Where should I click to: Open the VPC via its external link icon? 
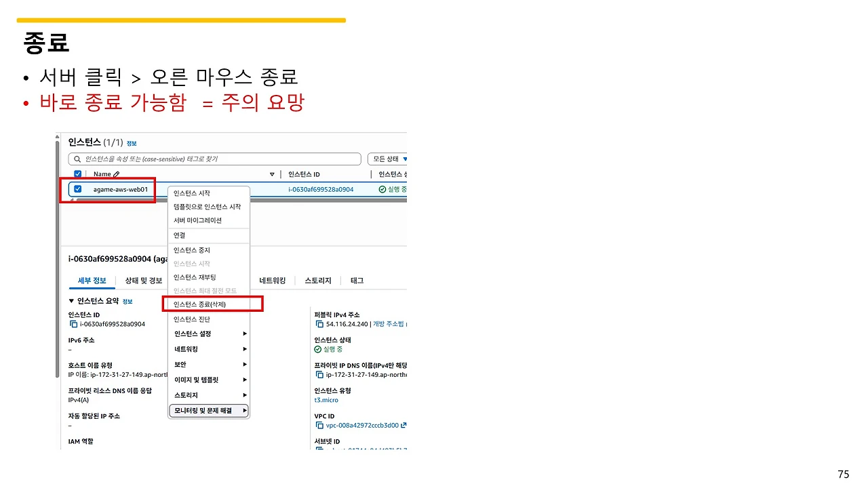click(402, 425)
